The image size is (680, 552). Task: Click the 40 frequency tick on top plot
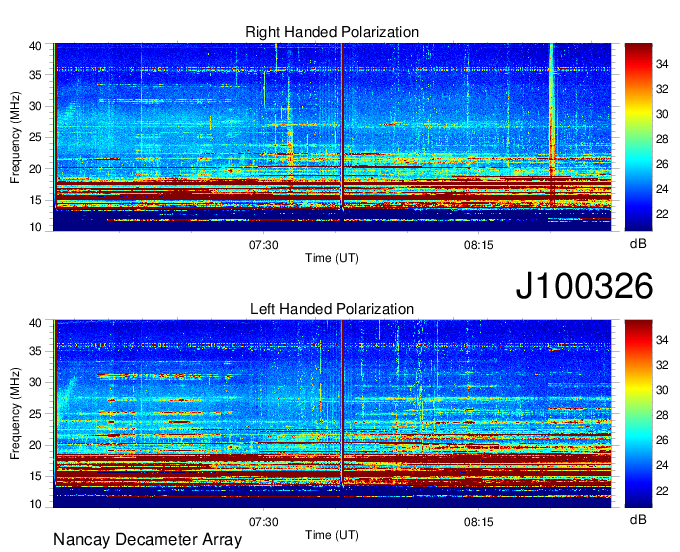(35, 46)
